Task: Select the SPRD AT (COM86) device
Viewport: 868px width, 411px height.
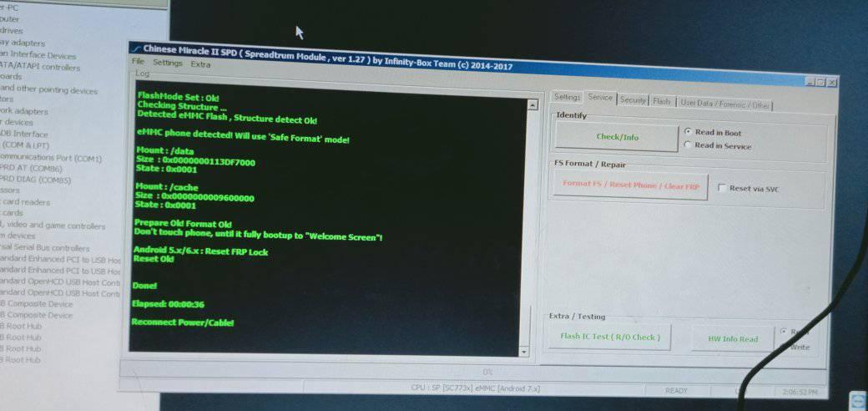Action: pos(31,169)
